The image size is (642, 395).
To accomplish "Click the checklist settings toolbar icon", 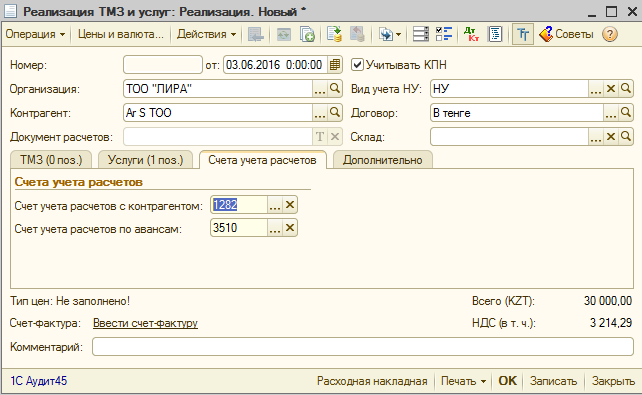I will [x=444, y=34].
